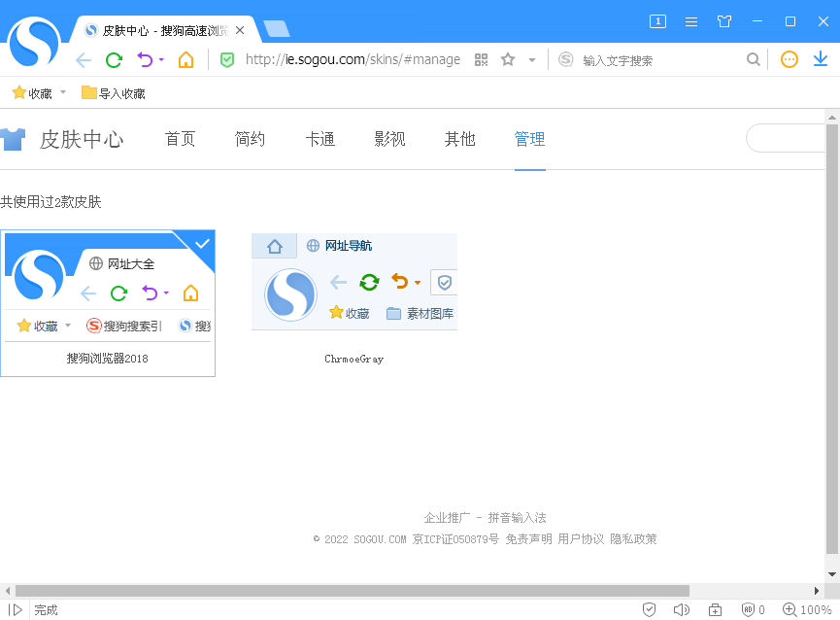Click the address bar URL field

pos(353,59)
